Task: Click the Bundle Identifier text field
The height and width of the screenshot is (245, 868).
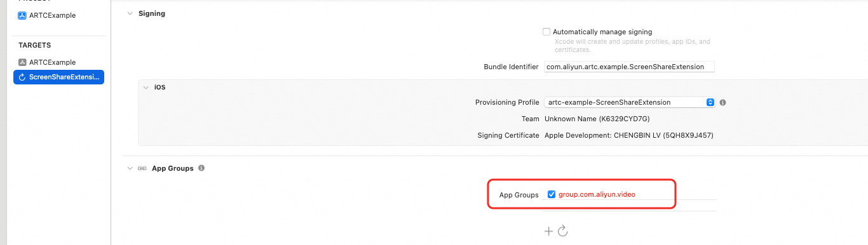Action: pyautogui.click(x=630, y=67)
